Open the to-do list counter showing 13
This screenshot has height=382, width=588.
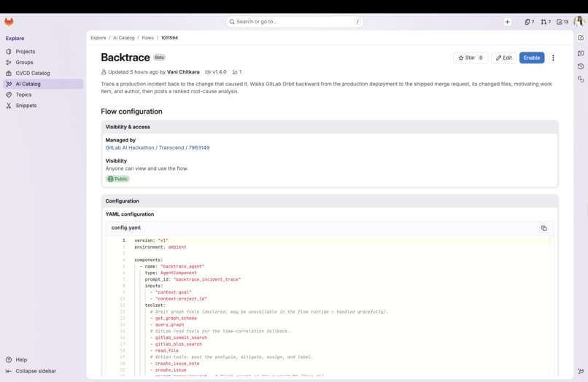click(x=562, y=22)
